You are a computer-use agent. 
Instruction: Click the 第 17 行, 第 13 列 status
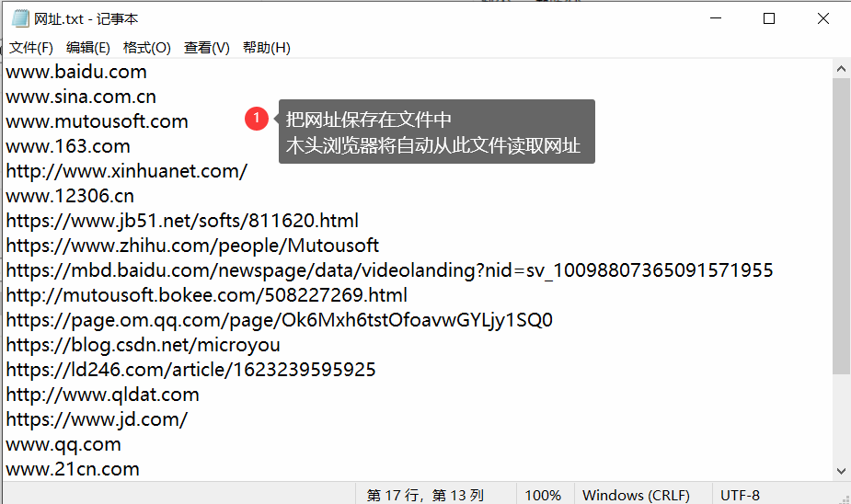click(425, 496)
